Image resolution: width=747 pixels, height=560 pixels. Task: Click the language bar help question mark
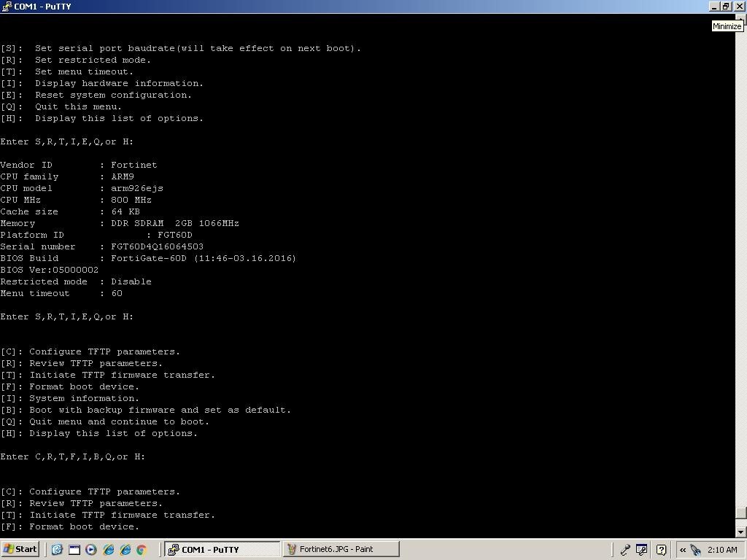661,550
